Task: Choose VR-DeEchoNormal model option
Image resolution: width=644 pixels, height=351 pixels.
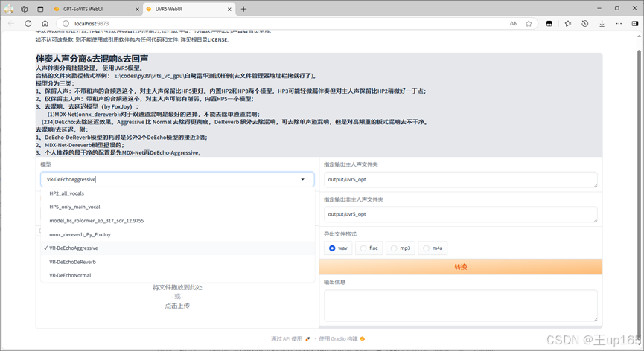Action: coord(178,276)
